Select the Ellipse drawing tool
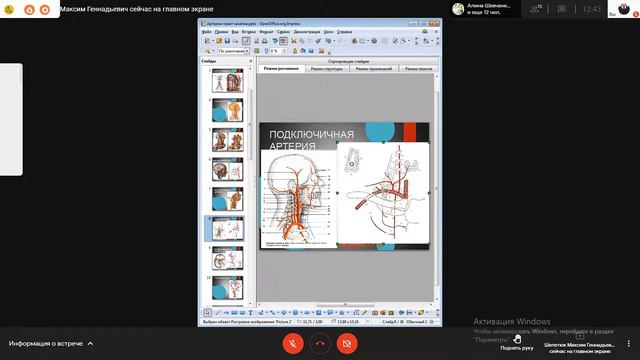This screenshot has height=360, width=640. tap(242, 313)
